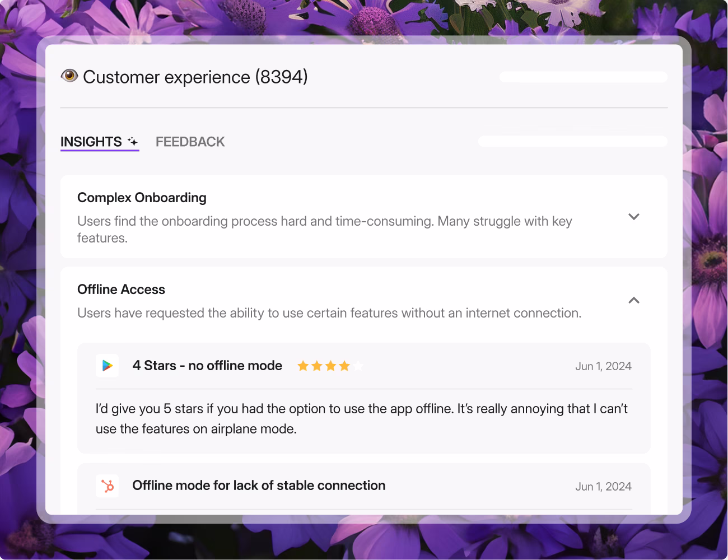Switch to the FEEDBACK tab

(x=190, y=141)
